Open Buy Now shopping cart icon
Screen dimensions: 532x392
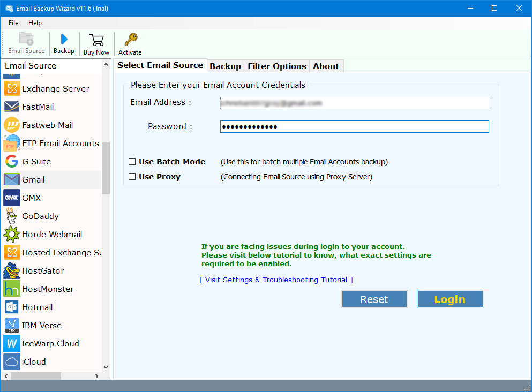[x=96, y=40]
